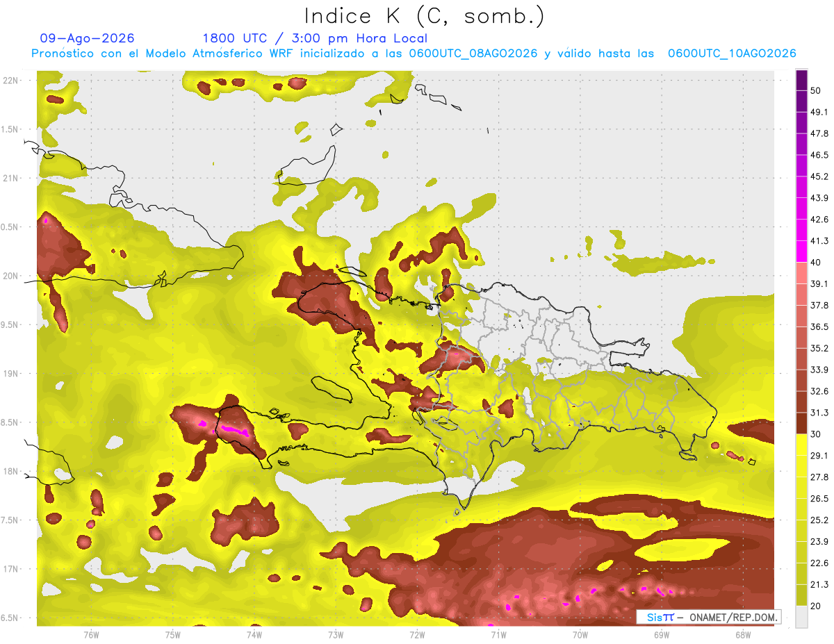Click the "22.6" color scale label

[x=819, y=563]
